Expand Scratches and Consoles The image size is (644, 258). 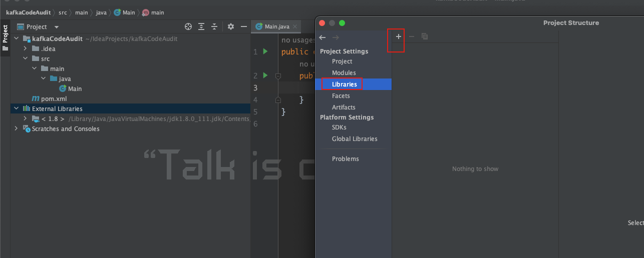[x=17, y=128]
